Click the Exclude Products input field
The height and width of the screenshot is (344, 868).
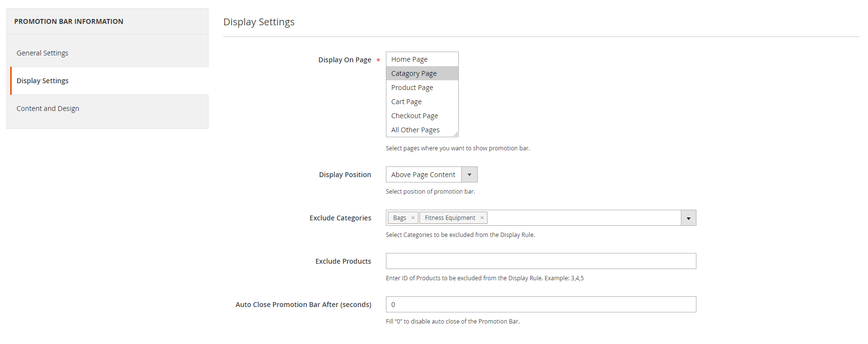click(x=541, y=261)
